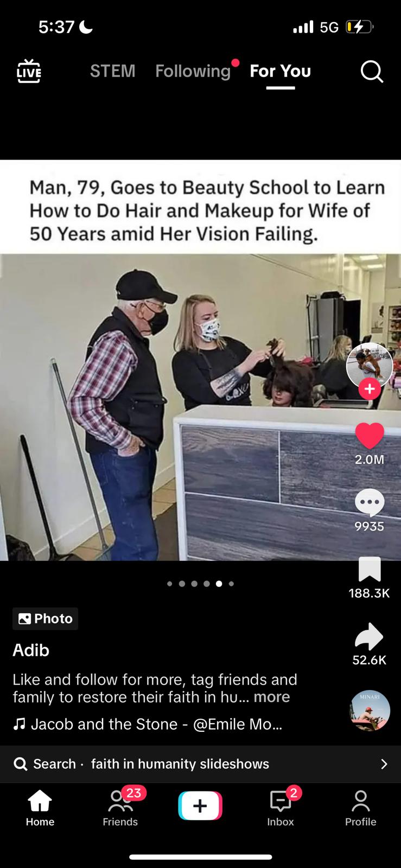Open Adib username
Image resolution: width=401 pixels, height=868 pixels.
point(31,650)
